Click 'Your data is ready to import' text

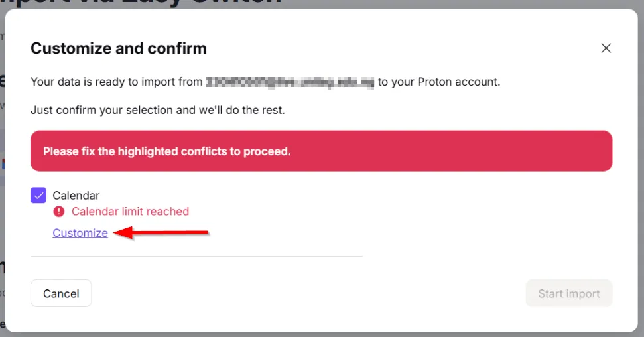(116, 82)
